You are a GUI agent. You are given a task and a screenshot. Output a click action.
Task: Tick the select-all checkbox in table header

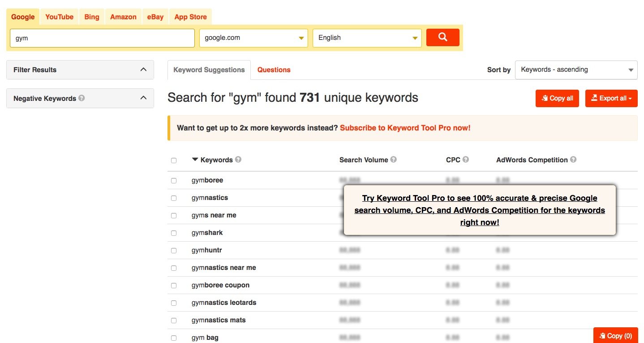tap(174, 160)
